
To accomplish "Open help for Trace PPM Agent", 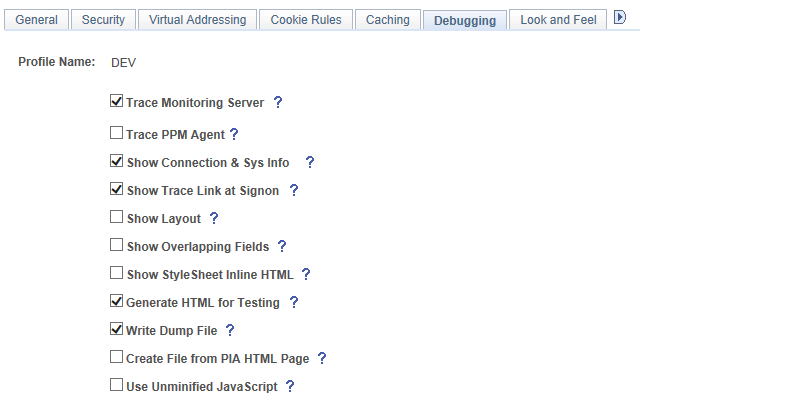I will (234, 134).
